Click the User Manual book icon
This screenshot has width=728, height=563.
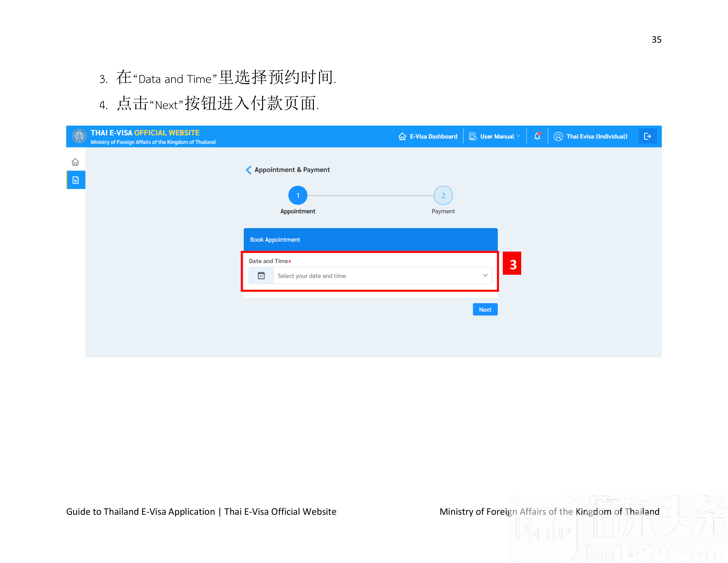[473, 136]
